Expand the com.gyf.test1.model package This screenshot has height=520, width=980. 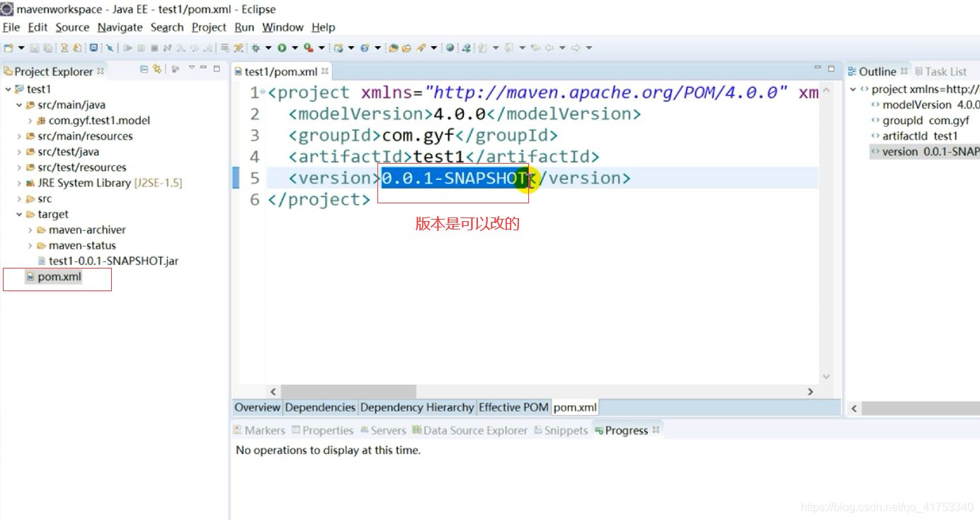click(x=30, y=120)
